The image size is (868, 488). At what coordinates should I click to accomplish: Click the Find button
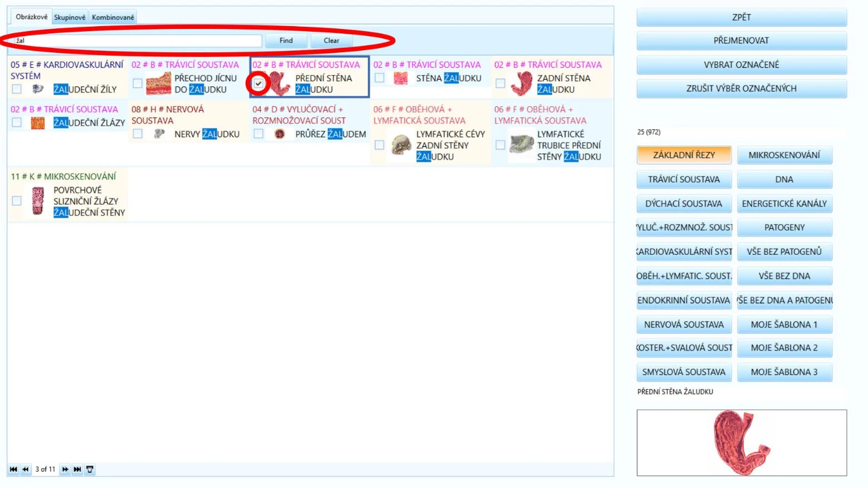click(286, 41)
